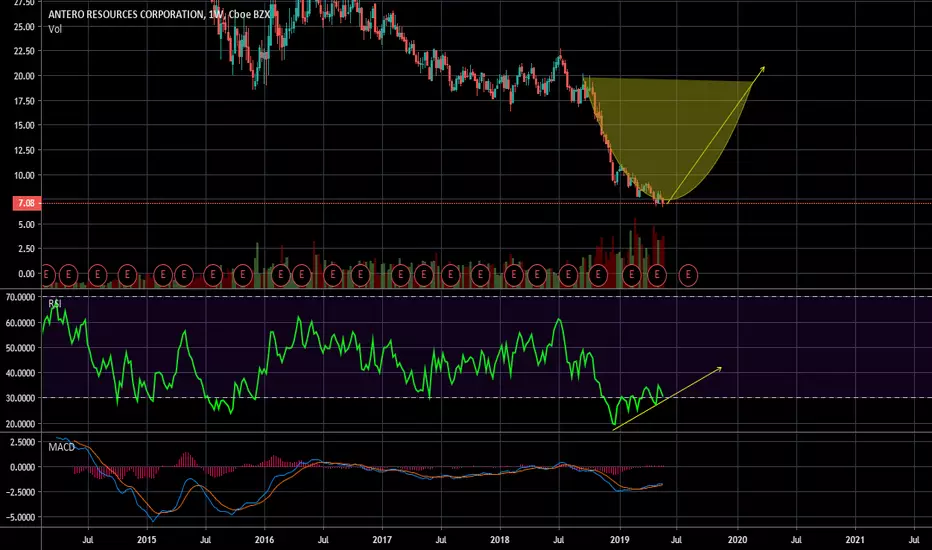Click the 2020 label on the time axis

tap(737, 540)
